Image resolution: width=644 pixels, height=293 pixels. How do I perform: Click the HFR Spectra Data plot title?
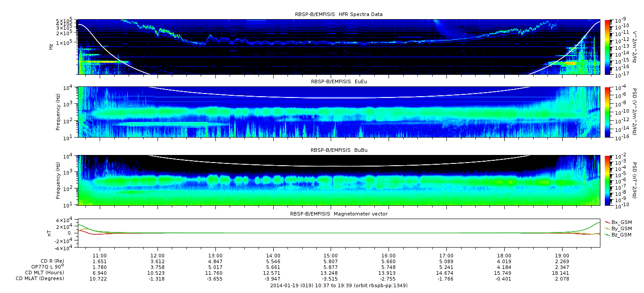(x=339, y=14)
